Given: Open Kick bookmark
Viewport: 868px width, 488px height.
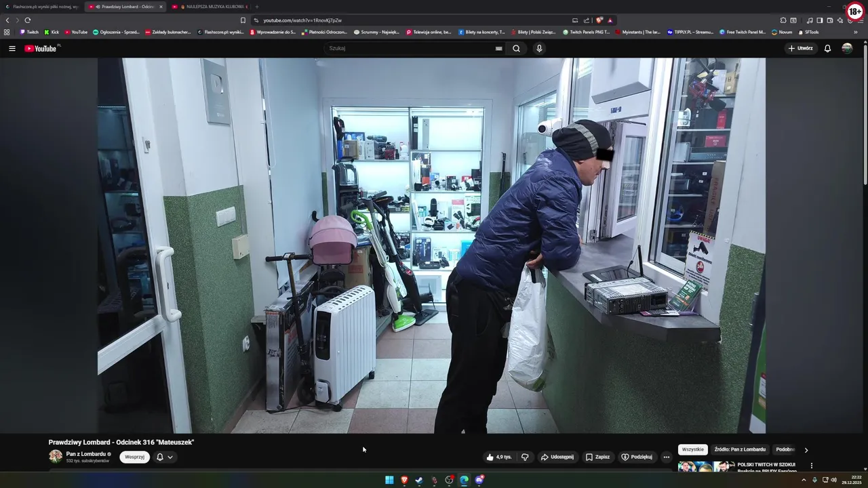Looking at the screenshot, I should [52, 32].
